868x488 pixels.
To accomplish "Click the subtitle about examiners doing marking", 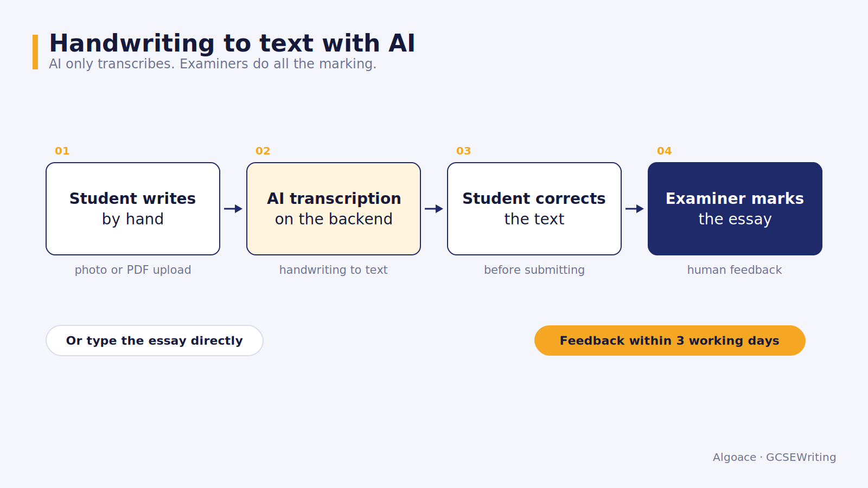I will click(213, 64).
